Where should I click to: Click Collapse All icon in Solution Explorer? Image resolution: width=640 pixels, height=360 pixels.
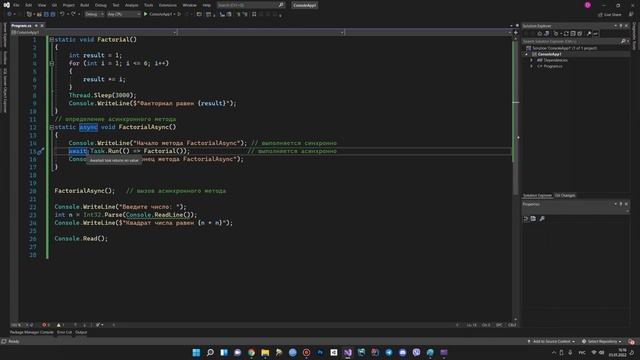tap(573, 33)
